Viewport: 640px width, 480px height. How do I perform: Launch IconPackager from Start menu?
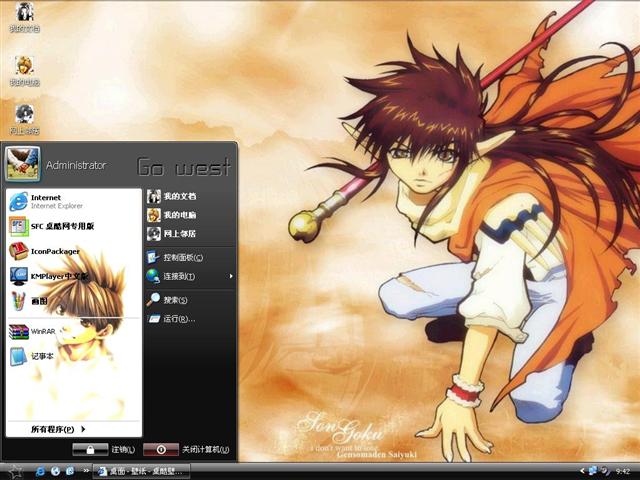(x=74, y=251)
